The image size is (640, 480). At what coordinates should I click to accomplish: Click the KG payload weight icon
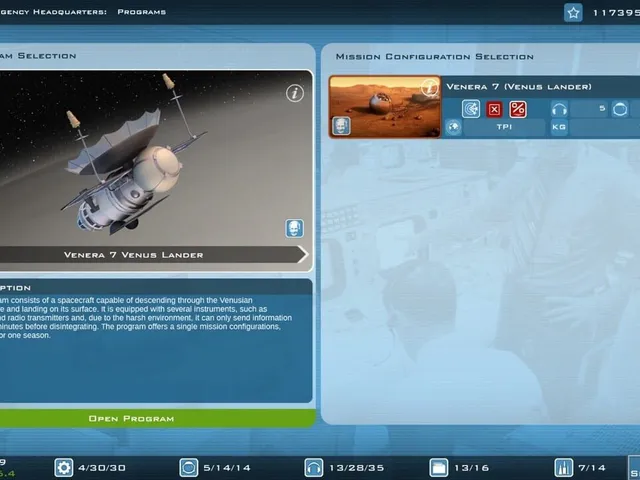(x=559, y=127)
